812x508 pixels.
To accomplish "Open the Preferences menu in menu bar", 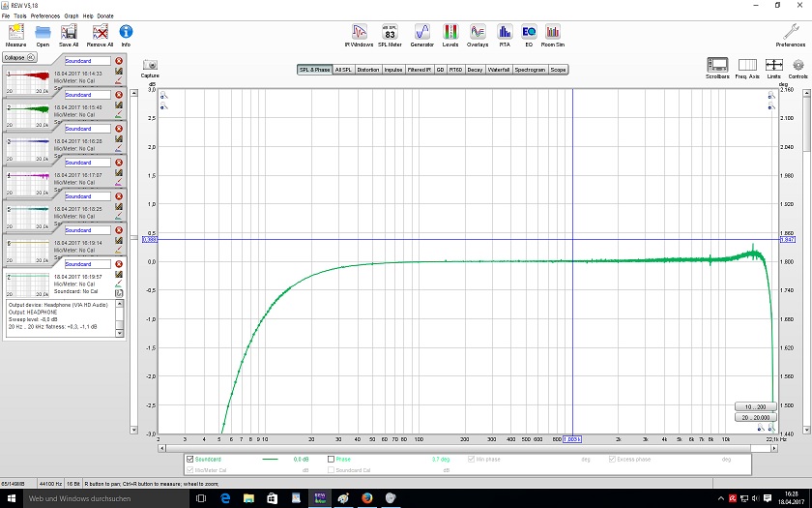I will coord(44,16).
